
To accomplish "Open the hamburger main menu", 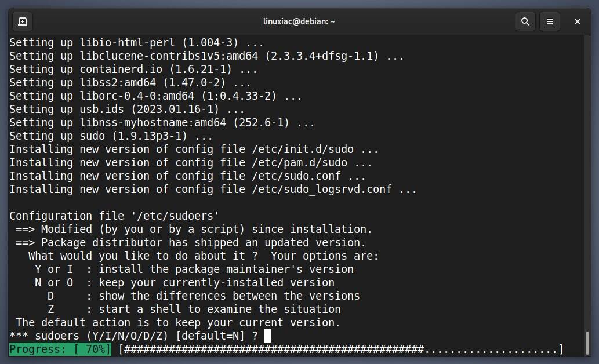I will pyautogui.click(x=550, y=21).
